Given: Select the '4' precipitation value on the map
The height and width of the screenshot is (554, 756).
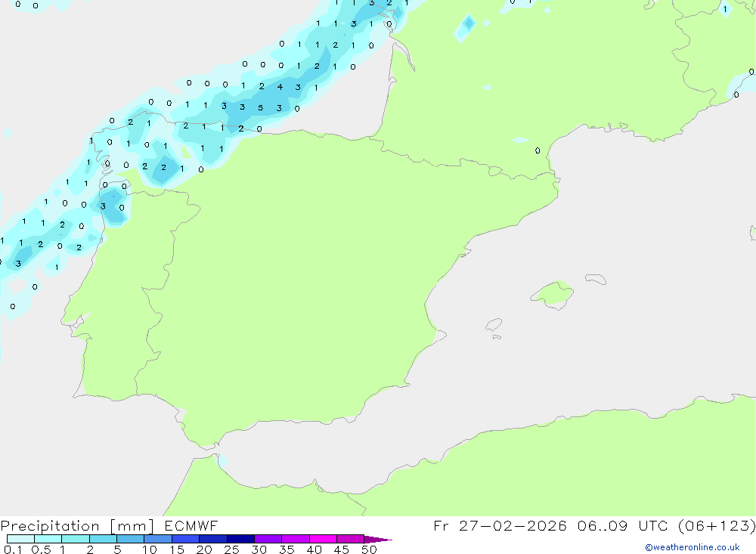Looking at the screenshot, I should click(280, 87).
